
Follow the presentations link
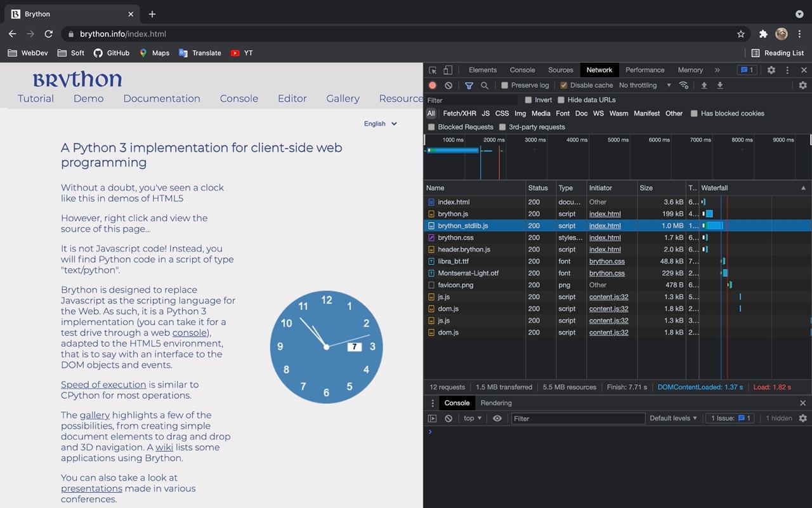coord(91,488)
